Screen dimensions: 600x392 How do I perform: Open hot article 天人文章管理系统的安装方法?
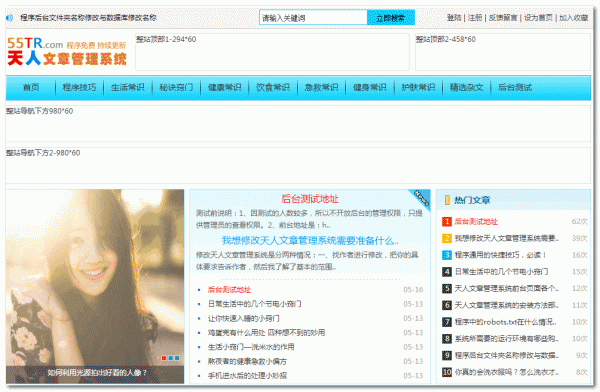507,305
